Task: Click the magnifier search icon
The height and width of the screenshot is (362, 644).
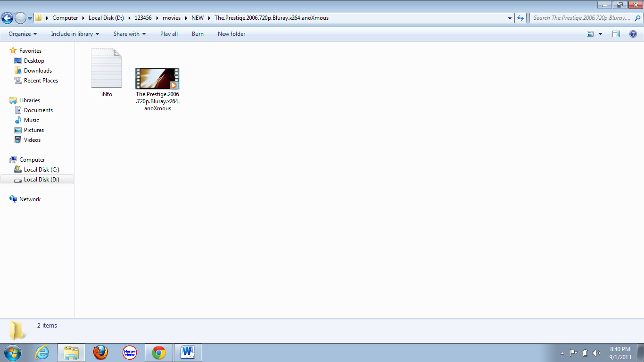Action: point(637,18)
